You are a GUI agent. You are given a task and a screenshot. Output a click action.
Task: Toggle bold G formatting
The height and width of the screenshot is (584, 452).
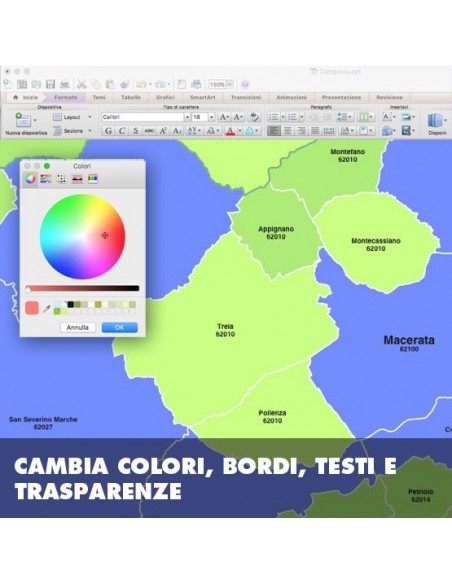pyautogui.click(x=108, y=131)
